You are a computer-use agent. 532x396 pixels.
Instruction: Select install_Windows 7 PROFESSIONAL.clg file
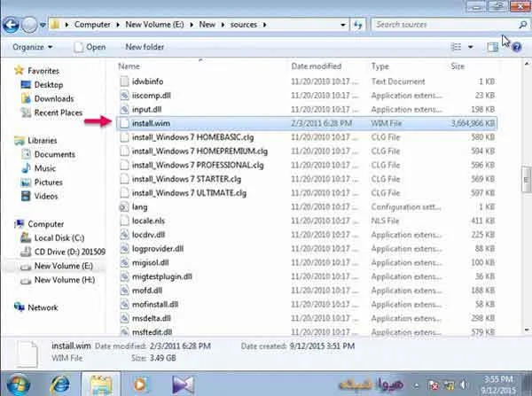(x=198, y=165)
